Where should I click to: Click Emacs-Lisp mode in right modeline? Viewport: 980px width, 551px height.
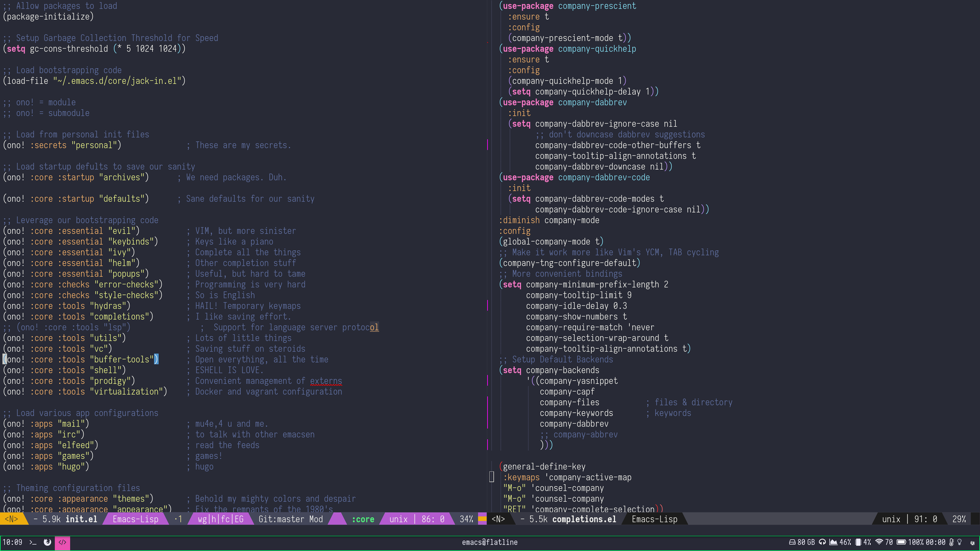point(654,519)
